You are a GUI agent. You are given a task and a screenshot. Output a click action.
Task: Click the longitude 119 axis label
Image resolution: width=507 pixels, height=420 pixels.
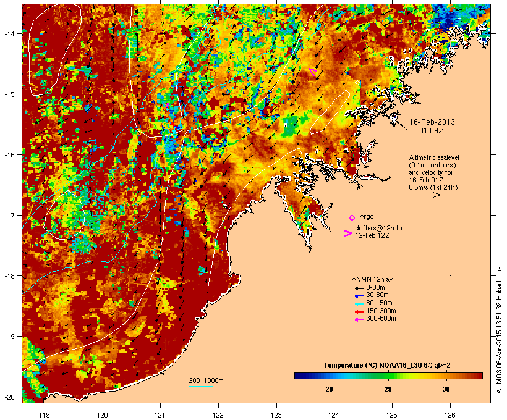click(x=45, y=415)
